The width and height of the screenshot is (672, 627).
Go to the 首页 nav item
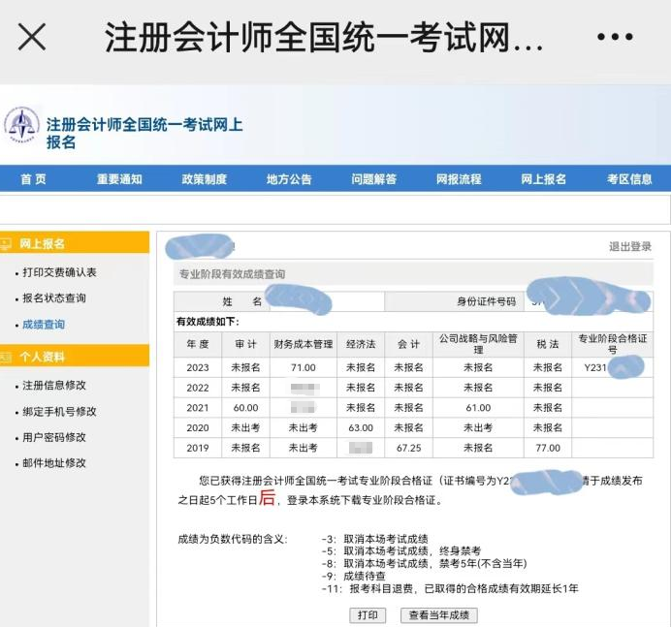click(x=33, y=179)
